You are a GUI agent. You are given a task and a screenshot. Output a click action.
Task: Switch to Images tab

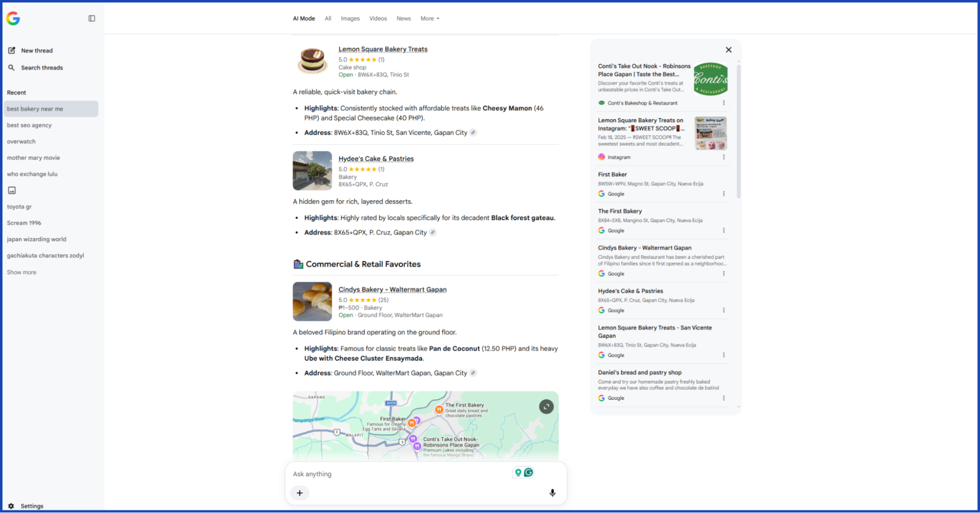pos(350,19)
